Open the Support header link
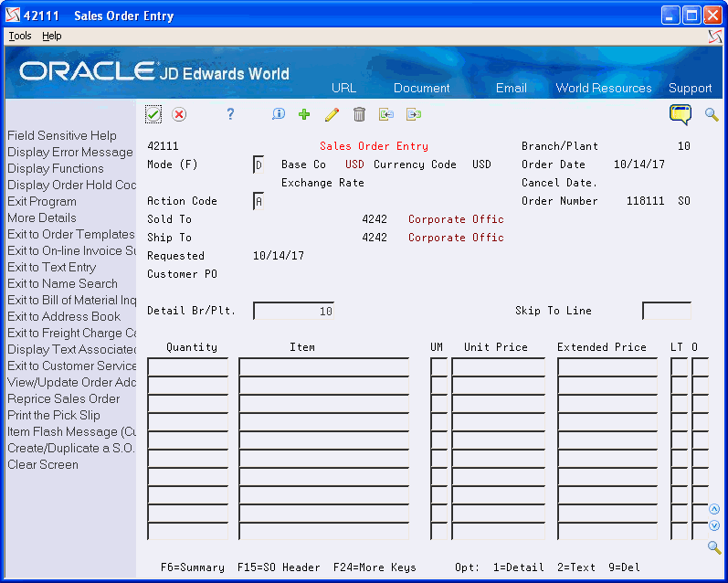This screenshot has width=728, height=583. 690,88
